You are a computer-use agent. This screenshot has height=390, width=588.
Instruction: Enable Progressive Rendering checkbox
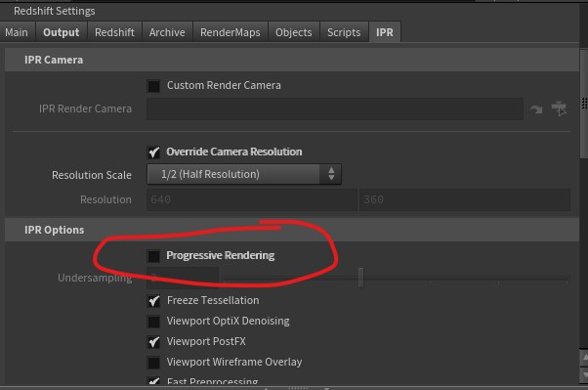tap(153, 256)
